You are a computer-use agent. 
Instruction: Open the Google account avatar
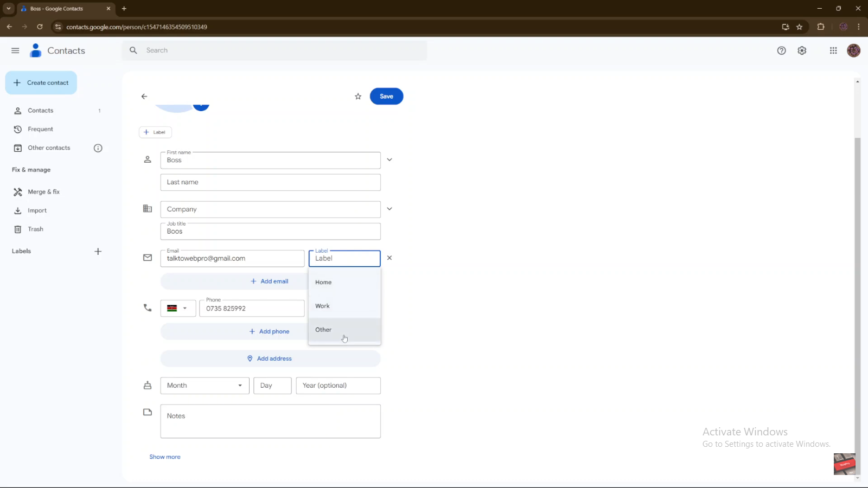[x=853, y=50]
